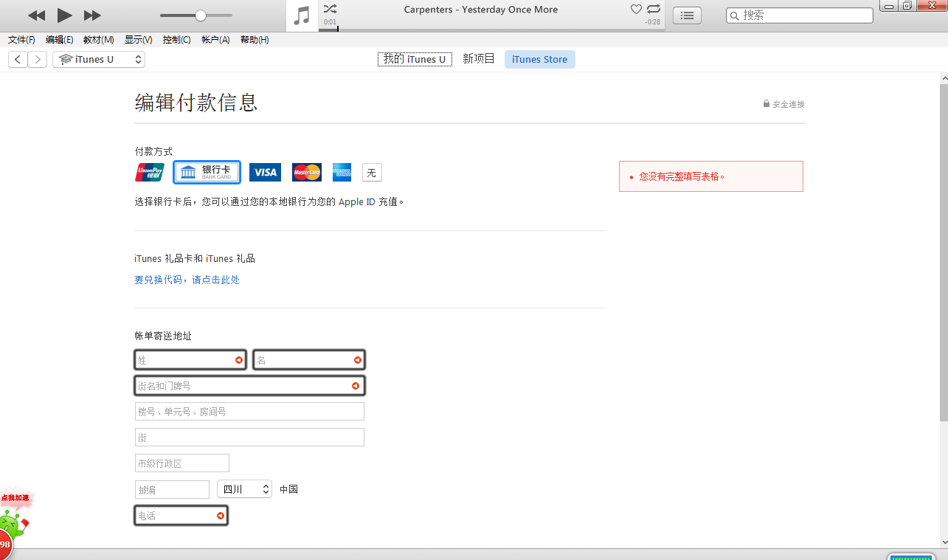Switch to 新项目 tab

click(x=479, y=59)
